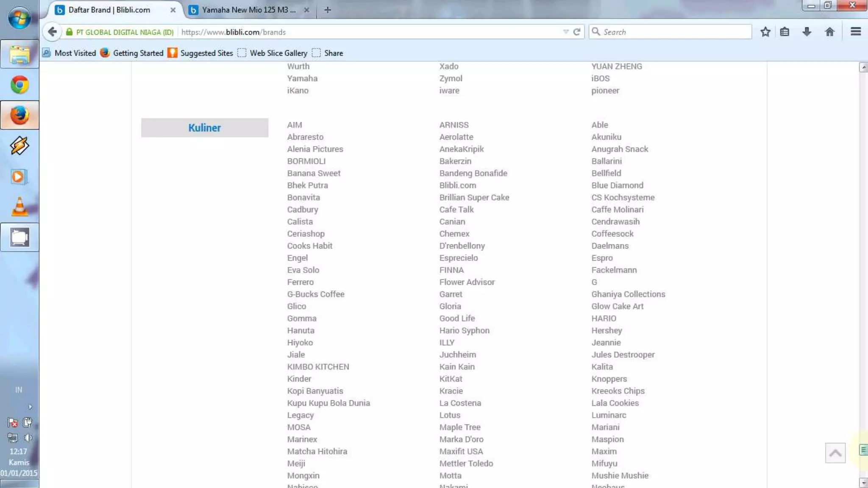Close the Daftar Brand tab
The height and width of the screenshot is (488, 868).
(x=173, y=10)
